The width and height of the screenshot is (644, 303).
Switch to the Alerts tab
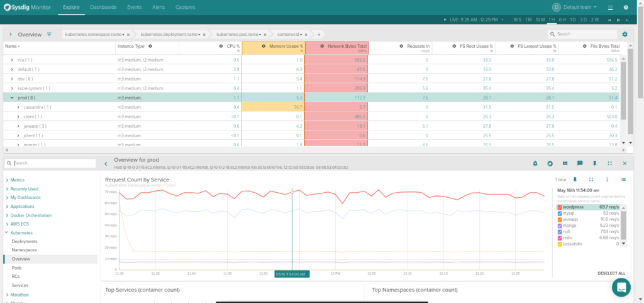pos(158,8)
